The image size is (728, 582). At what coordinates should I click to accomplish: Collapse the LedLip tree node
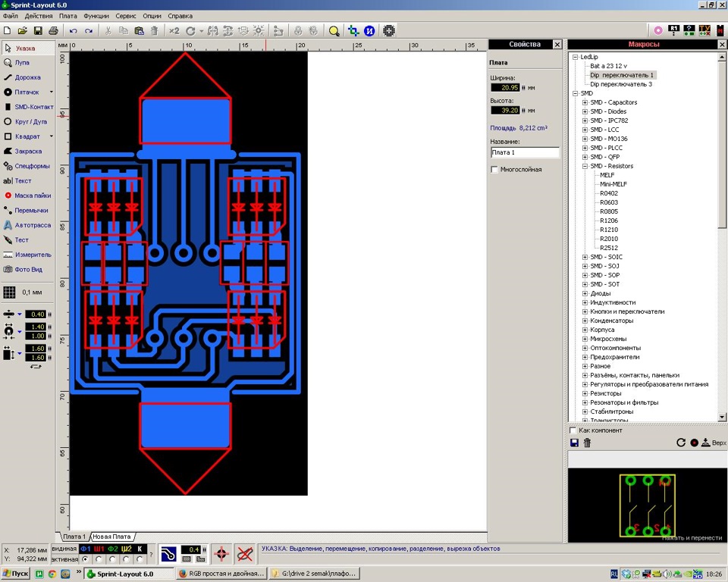point(576,57)
